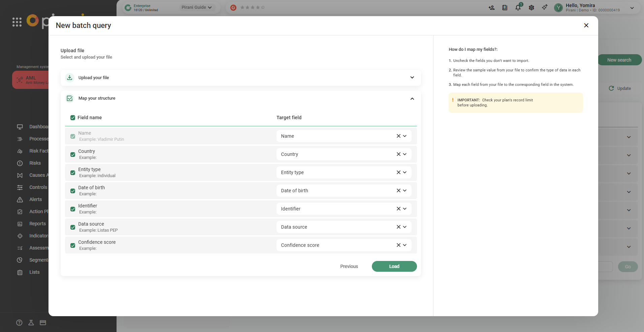Image resolution: width=644 pixels, height=332 pixels.
Task: Click the green Load button
Action: (x=394, y=266)
